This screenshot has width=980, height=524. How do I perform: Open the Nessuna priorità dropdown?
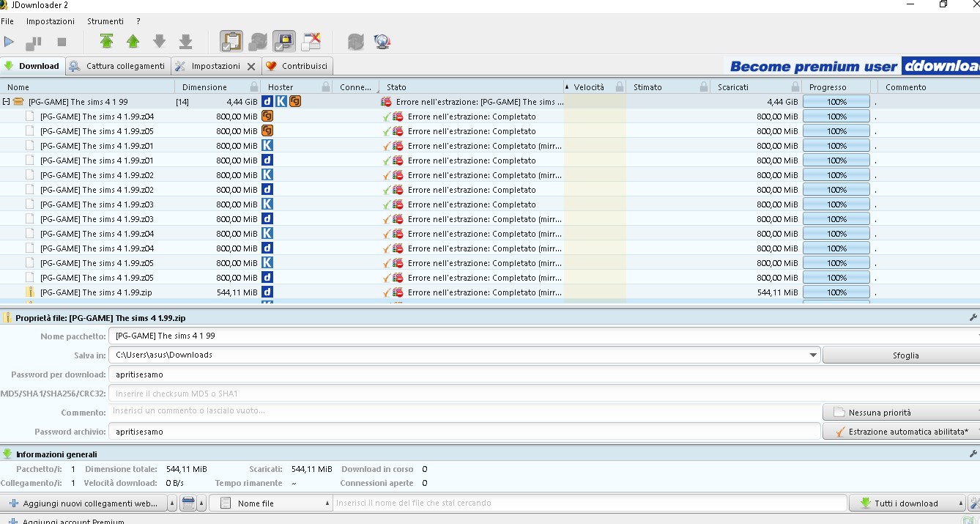[902, 413]
